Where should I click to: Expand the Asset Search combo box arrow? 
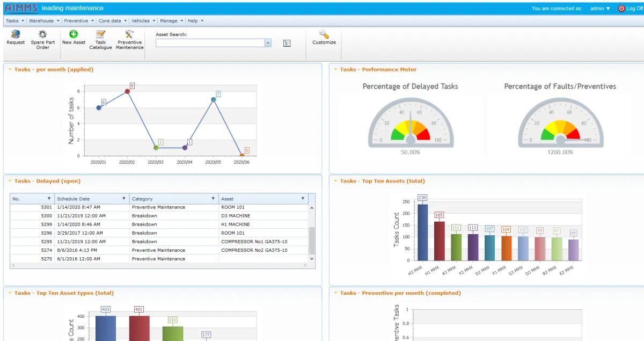[x=268, y=43]
